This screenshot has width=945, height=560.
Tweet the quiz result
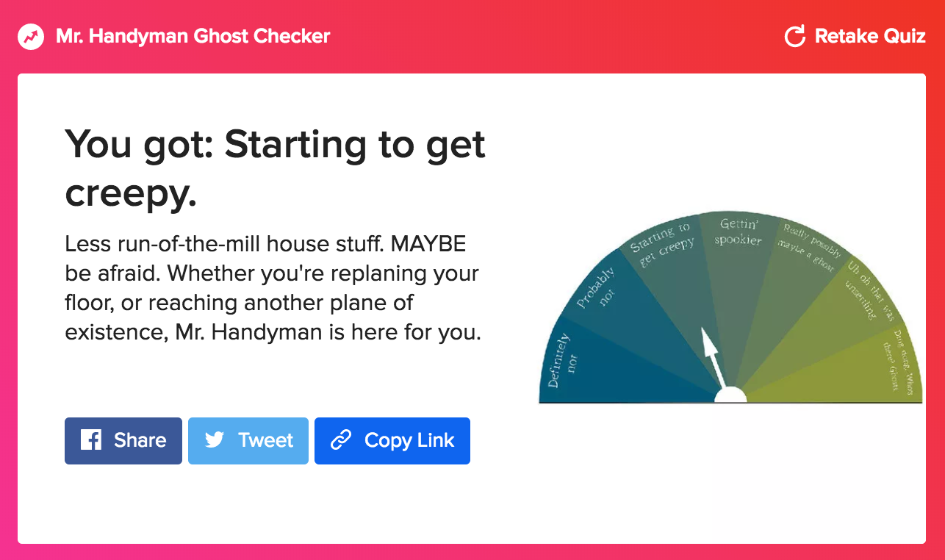point(248,441)
